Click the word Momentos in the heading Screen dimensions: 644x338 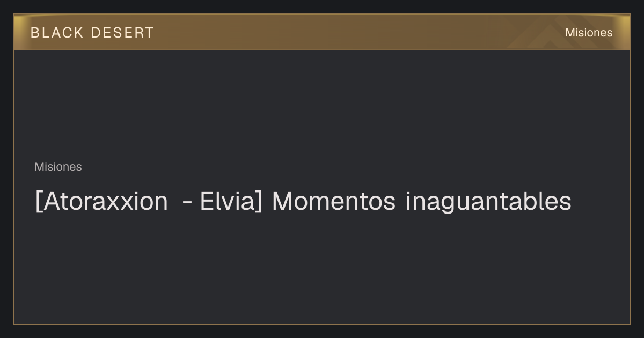pyautogui.click(x=334, y=202)
